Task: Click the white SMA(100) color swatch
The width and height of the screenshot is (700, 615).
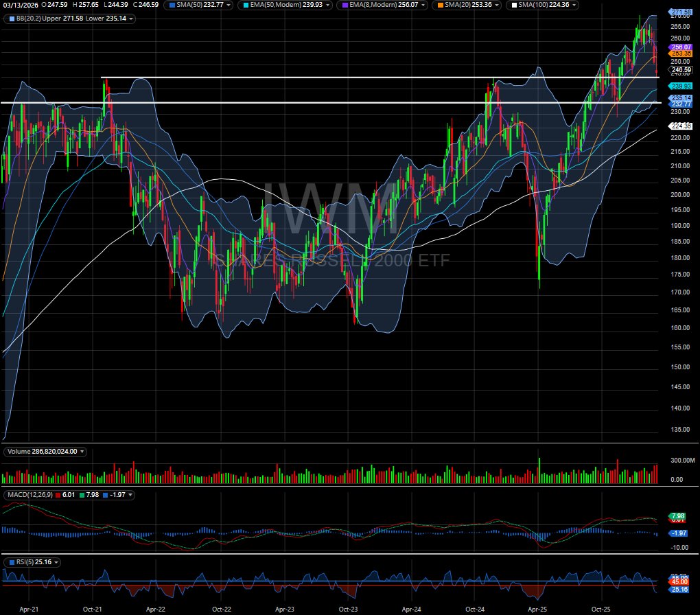Action: [514, 5]
